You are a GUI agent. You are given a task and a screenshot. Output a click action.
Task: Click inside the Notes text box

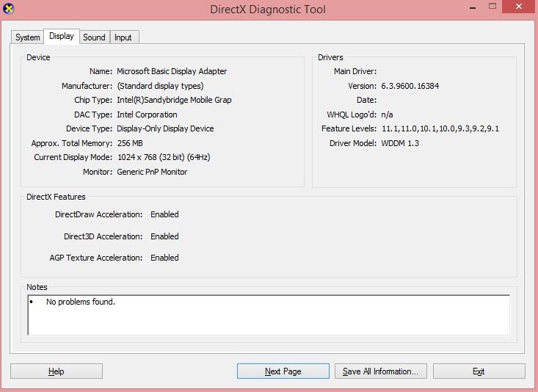pos(269,315)
